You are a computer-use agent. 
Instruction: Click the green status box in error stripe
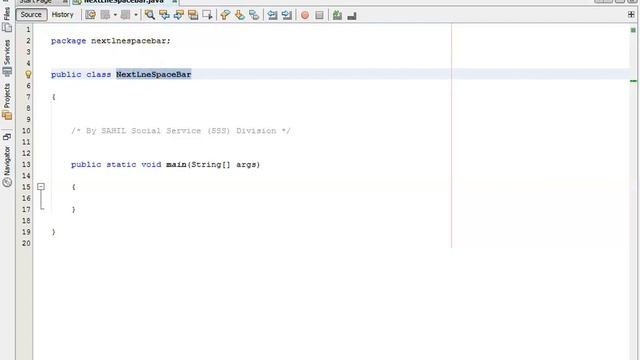click(x=633, y=30)
